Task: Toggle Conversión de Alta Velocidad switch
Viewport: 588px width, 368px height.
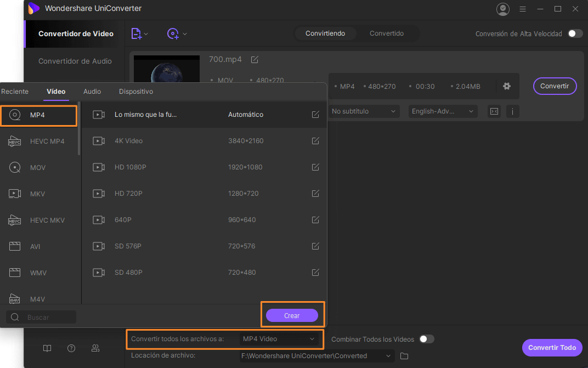Action: [x=575, y=33]
